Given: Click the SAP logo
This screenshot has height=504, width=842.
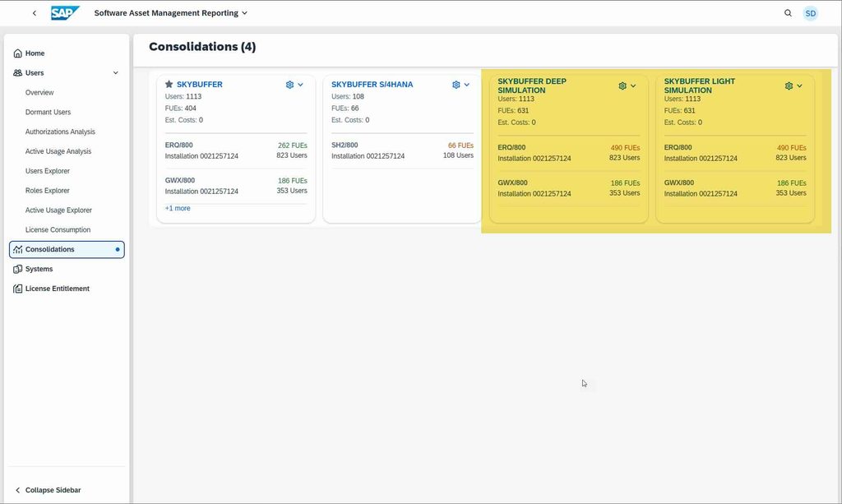Looking at the screenshot, I should (x=65, y=13).
